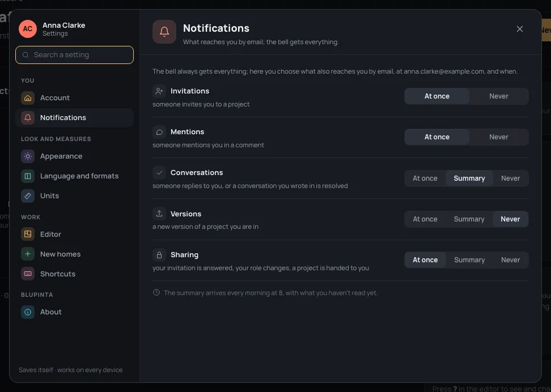
Task: Click 'someone mentions you in a comment' text
Action: (208, 145)
